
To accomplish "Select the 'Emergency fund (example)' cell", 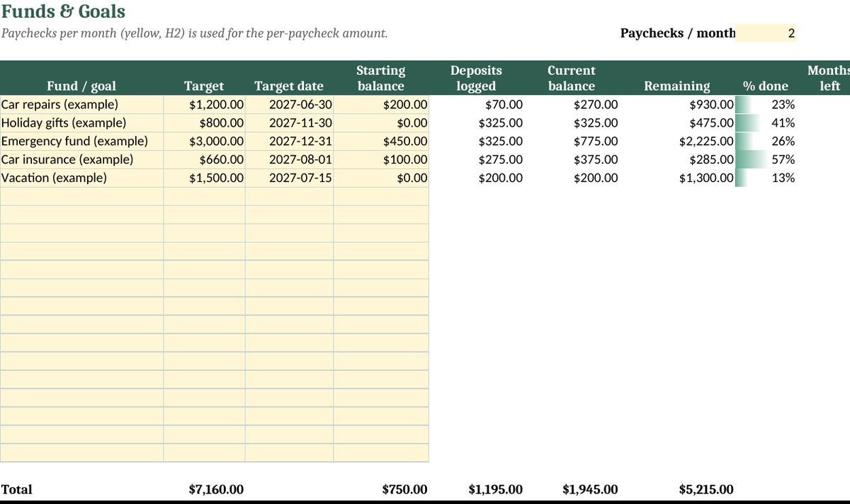I will (82, 142).
